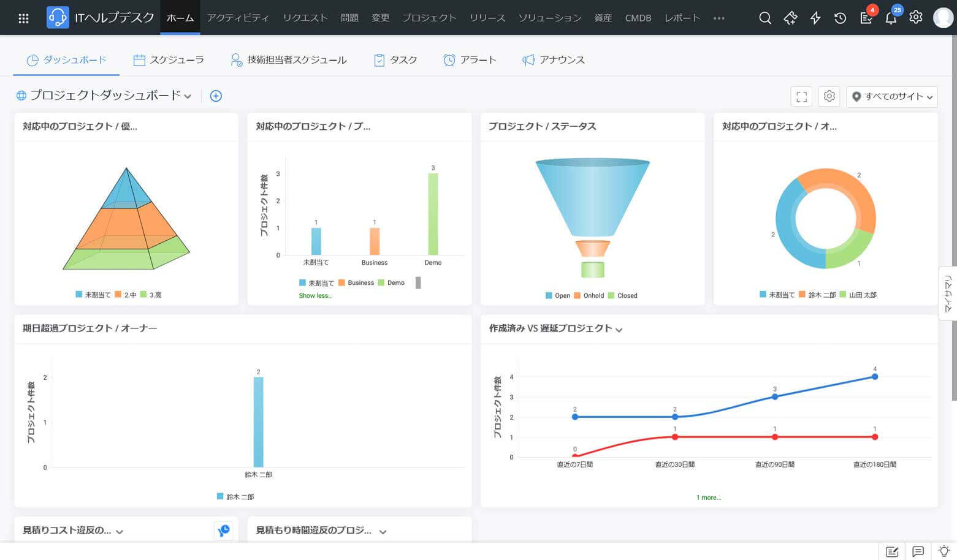The image size is (957, 560).
Task: Go to the リクエスト menu
Action: [x=305, y=18]
